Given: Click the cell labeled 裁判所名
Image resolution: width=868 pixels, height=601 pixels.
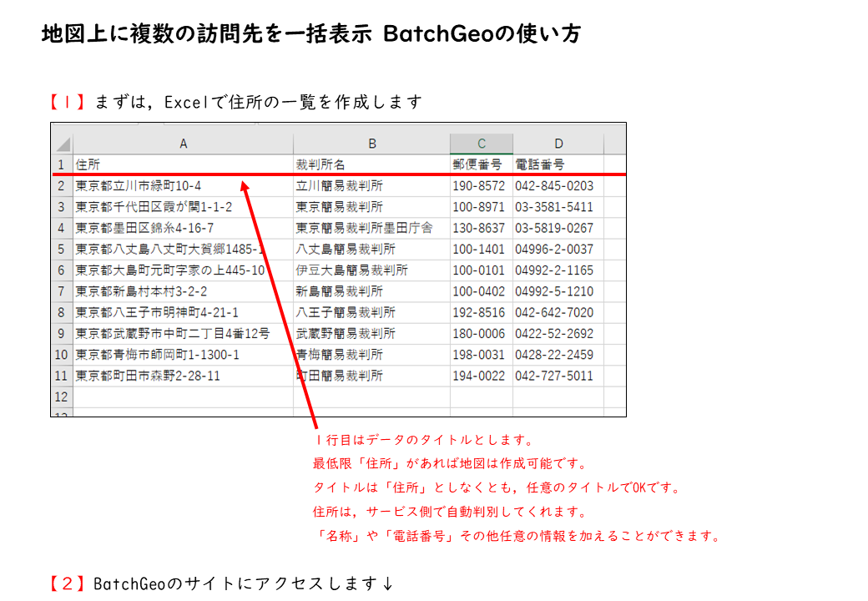Looking at the screenshot, I should coord(372,164).
